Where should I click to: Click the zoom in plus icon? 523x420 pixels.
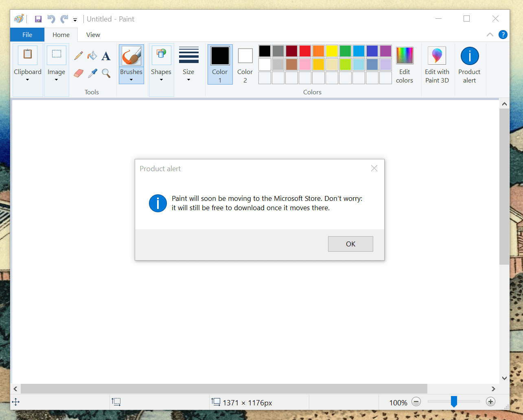pos(491,402)
